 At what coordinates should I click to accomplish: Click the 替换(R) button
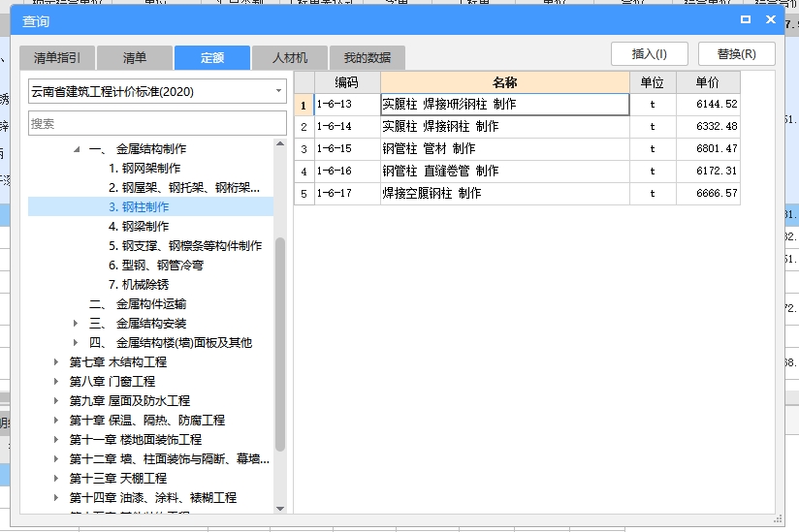pos(737,53)
